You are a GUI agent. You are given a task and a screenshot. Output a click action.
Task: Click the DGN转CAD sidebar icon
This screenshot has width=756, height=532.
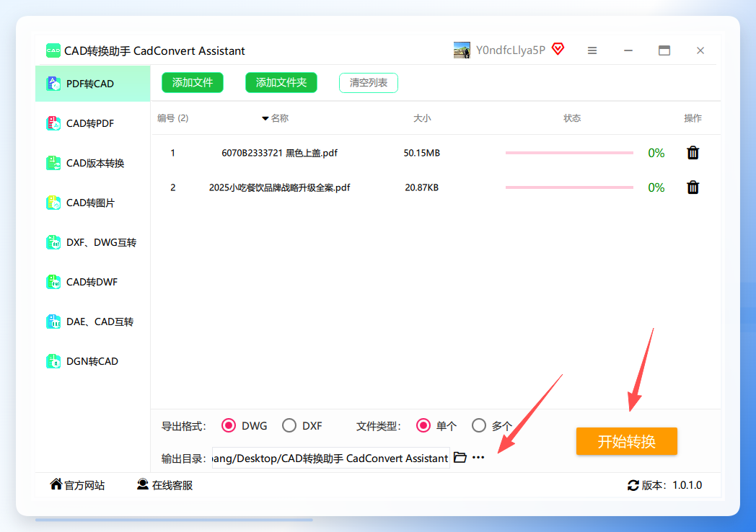(53, 361)
